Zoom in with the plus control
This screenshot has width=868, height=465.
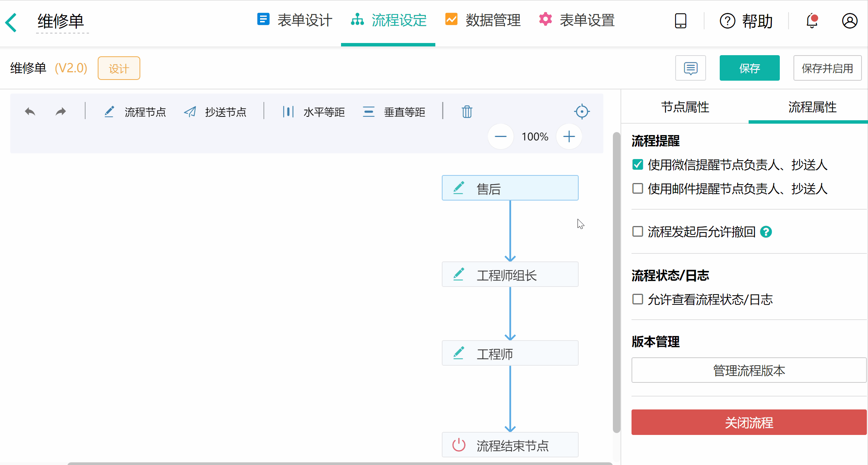pos(569,136)
